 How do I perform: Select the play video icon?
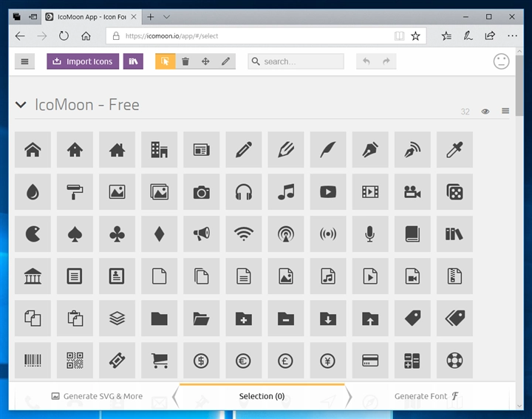328,191
